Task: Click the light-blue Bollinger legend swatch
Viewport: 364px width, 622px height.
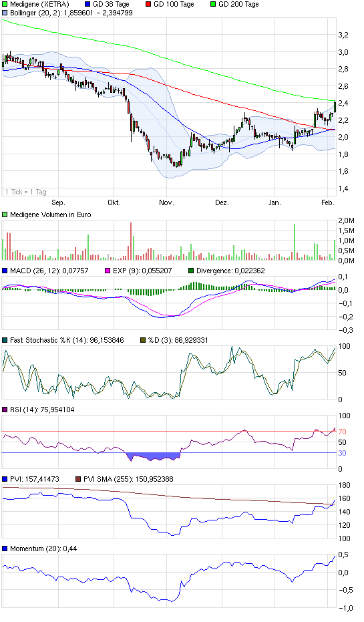Action: (5, 13)
